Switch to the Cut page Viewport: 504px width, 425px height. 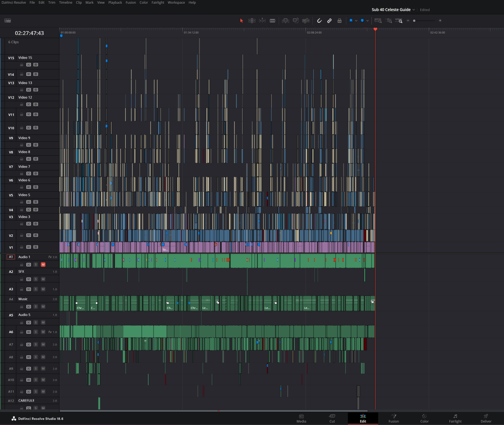pyautogui.click(x=332, y=418)
